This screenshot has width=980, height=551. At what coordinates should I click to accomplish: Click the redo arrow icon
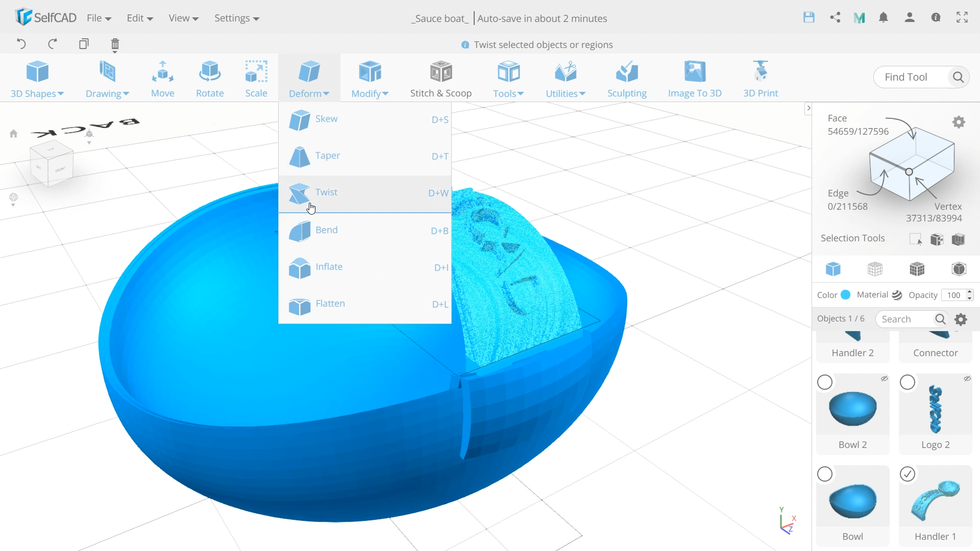pos(52,44)
